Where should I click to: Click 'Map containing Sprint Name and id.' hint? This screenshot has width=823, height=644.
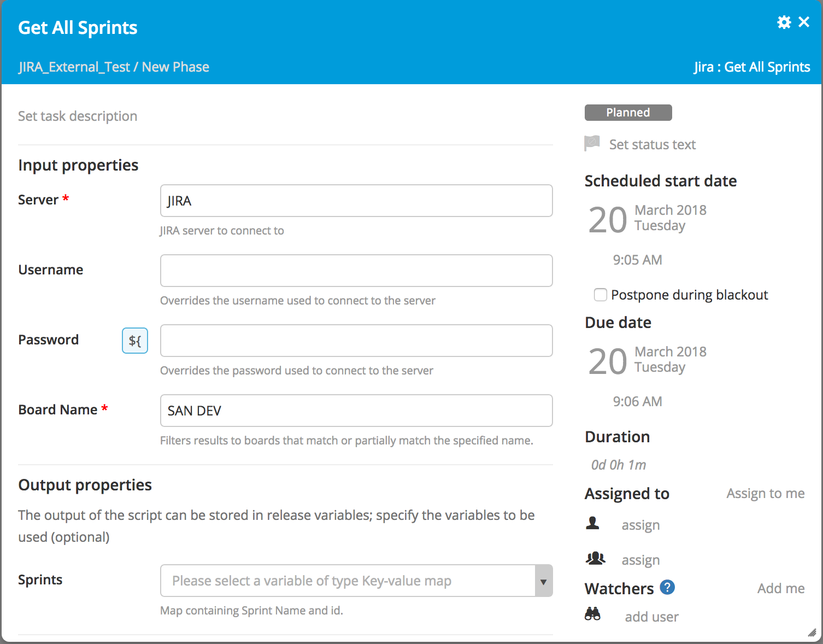(251, 610)
